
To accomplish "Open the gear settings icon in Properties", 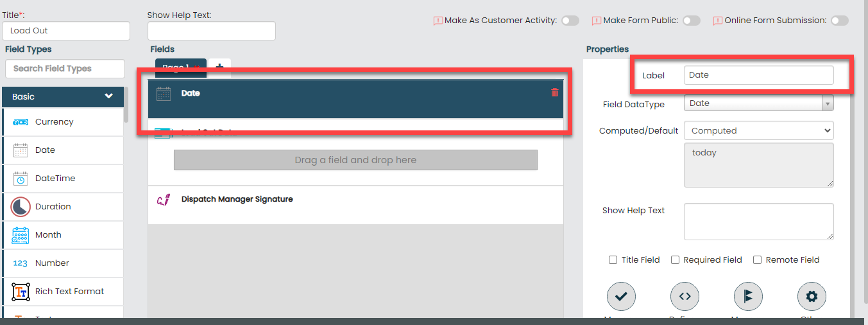I will click(x=812, y=297).
